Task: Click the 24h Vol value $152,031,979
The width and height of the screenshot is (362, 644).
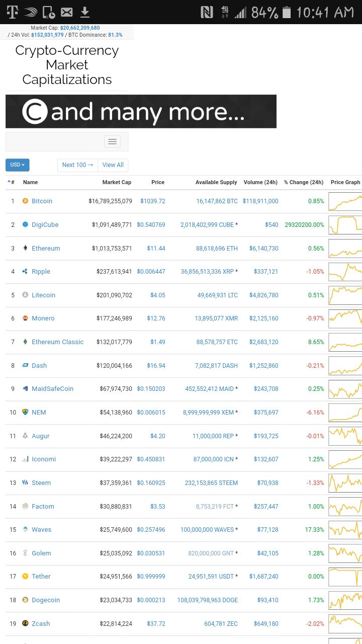Action: click(x=47, y=35)
